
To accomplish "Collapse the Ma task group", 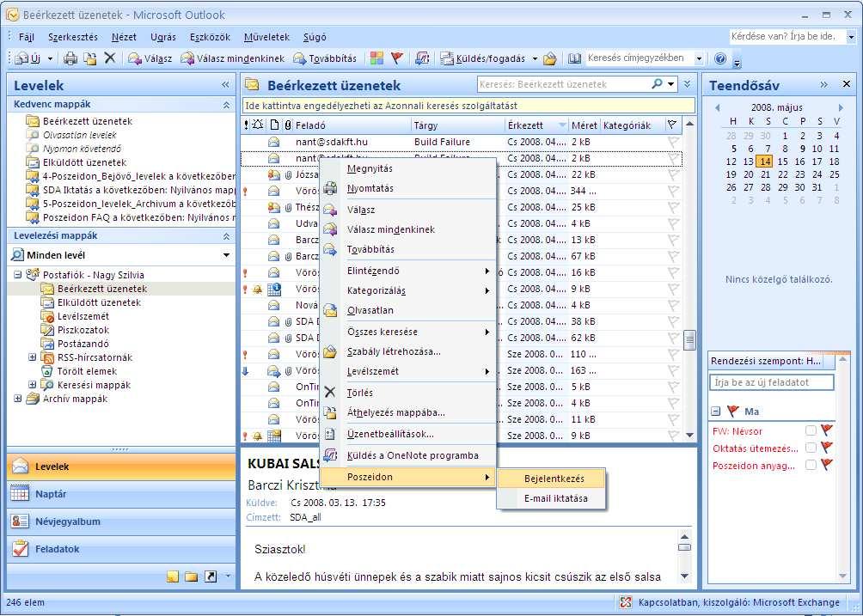I will pyautogui.click(x=715, y=411).
